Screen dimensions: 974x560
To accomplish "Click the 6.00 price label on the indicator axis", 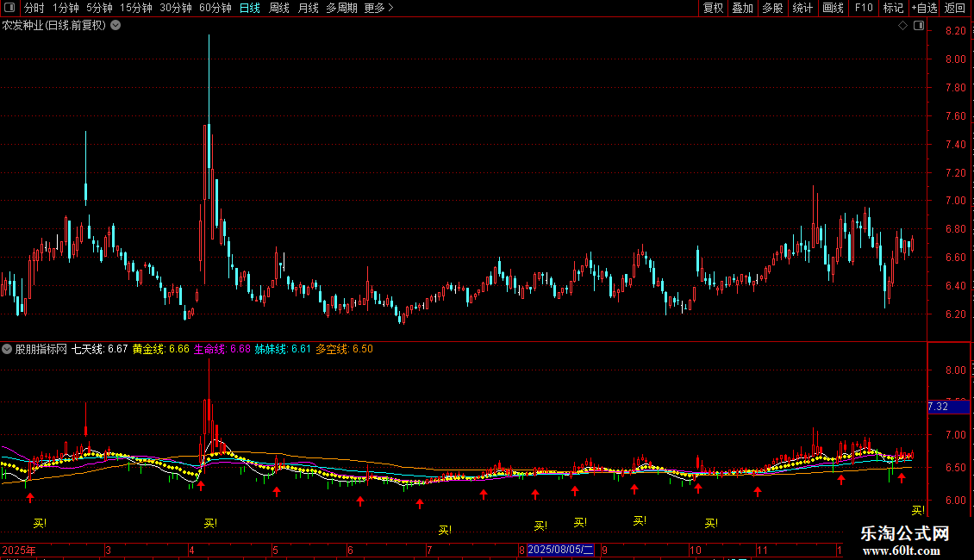I will 955,500.
